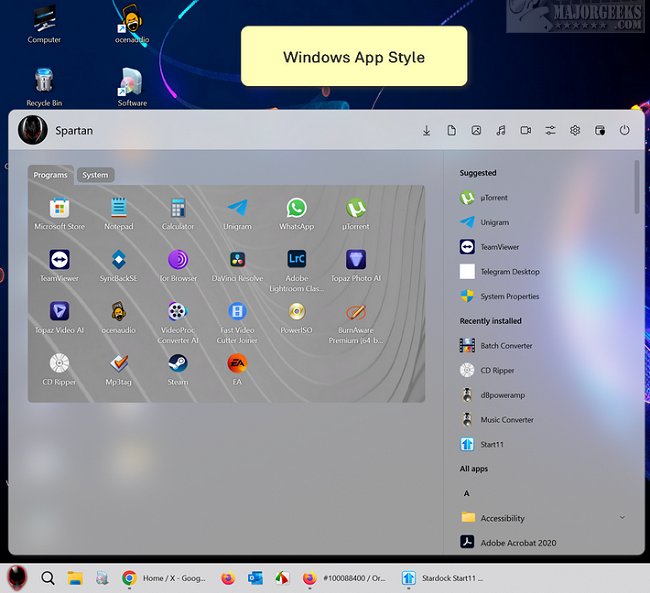This screenshot has height=593, width=650.
Task: Launch DaVinci Resolve
Action: 237,266
